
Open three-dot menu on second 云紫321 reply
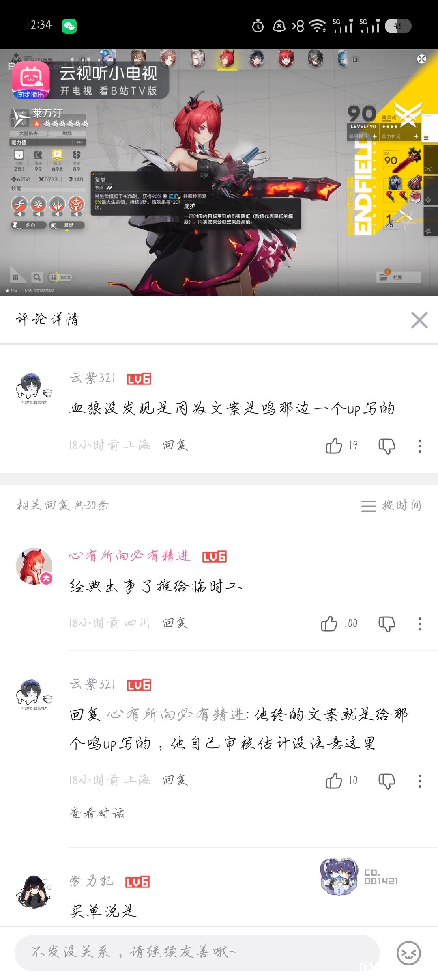click(x=420, y=780)
